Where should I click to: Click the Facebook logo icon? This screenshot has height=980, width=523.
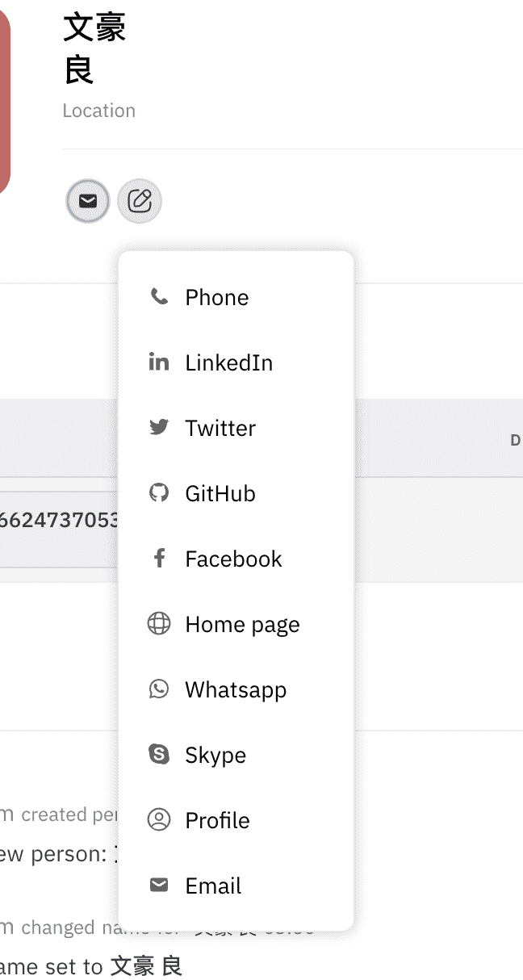point(159,559)
